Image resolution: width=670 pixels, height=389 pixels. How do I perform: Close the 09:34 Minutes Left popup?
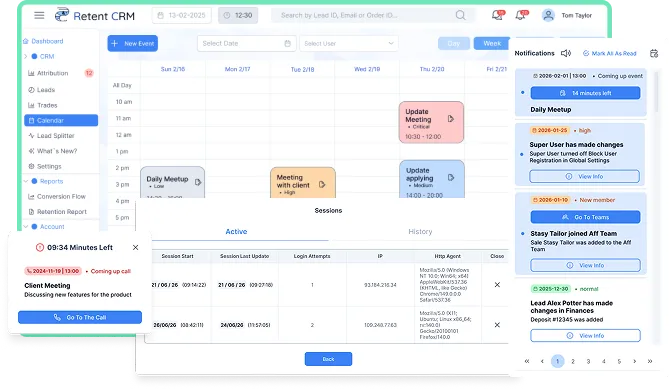pos(135,248)
